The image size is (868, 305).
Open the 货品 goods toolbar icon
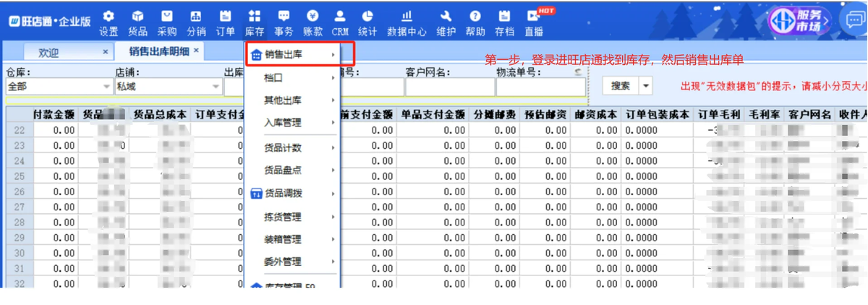(138, 23)
